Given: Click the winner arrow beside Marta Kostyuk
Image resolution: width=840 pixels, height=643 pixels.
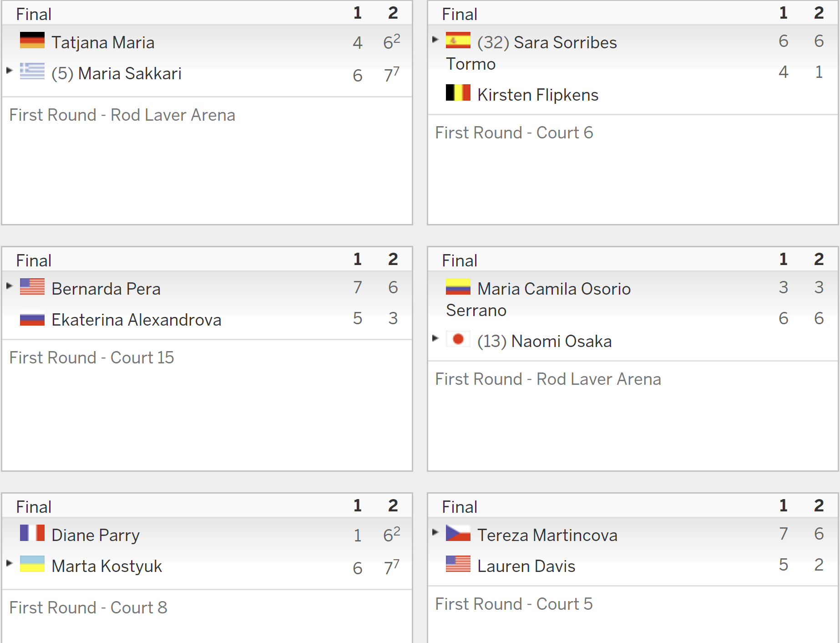Looking at the screenshot, I should click(x=10, y=563).
